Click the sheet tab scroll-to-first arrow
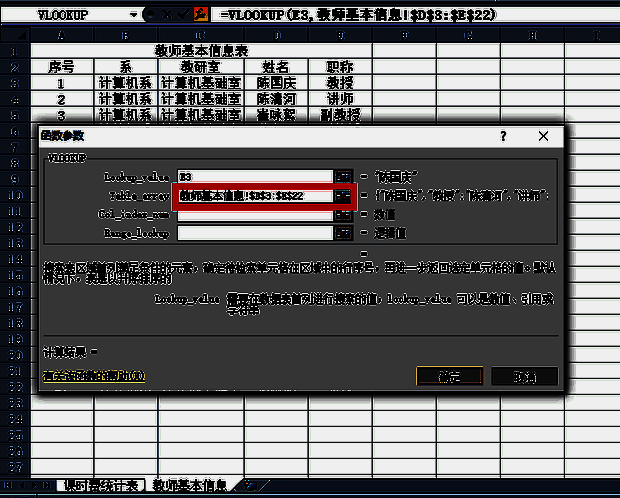 point(7,485)
